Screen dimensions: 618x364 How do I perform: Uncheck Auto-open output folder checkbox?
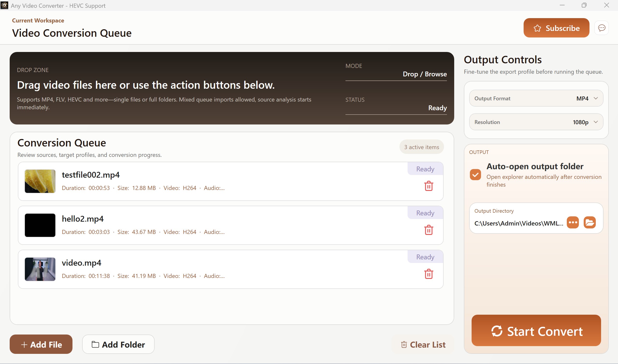pyautogui.click(x=475, y=175)
